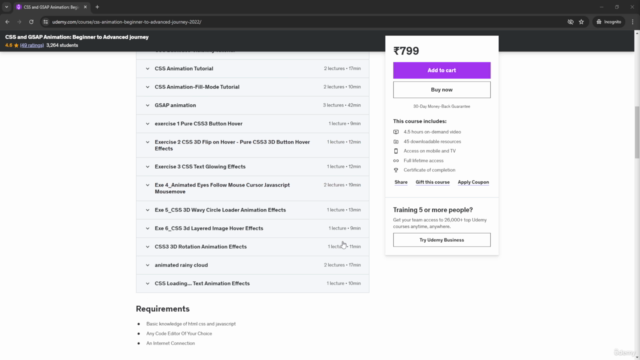Expand the animated rainy cloud section
This screenshot has width=640, height=360.
253,265
